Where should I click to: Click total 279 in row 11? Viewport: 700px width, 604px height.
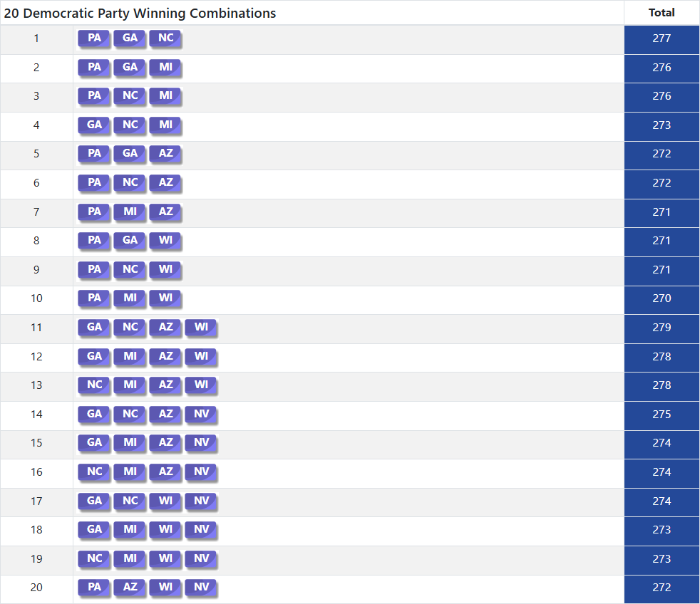tap(662, 328)
